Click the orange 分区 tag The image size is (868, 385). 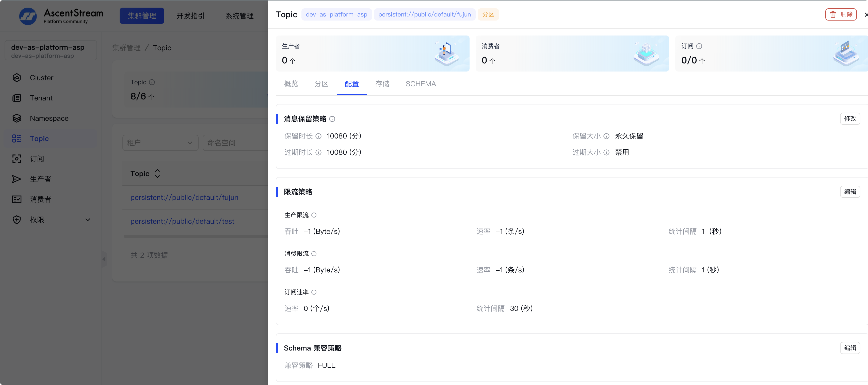488,14
